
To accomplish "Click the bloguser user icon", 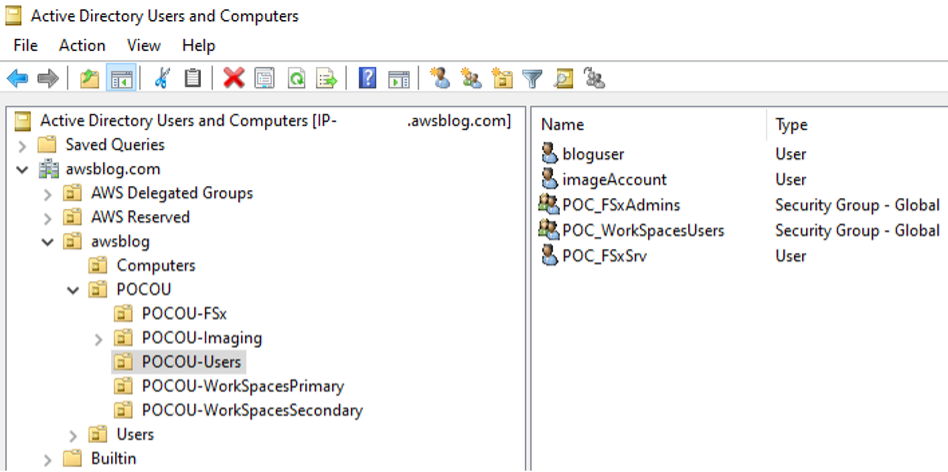I will pyautogui.click(x=549, y=154).
